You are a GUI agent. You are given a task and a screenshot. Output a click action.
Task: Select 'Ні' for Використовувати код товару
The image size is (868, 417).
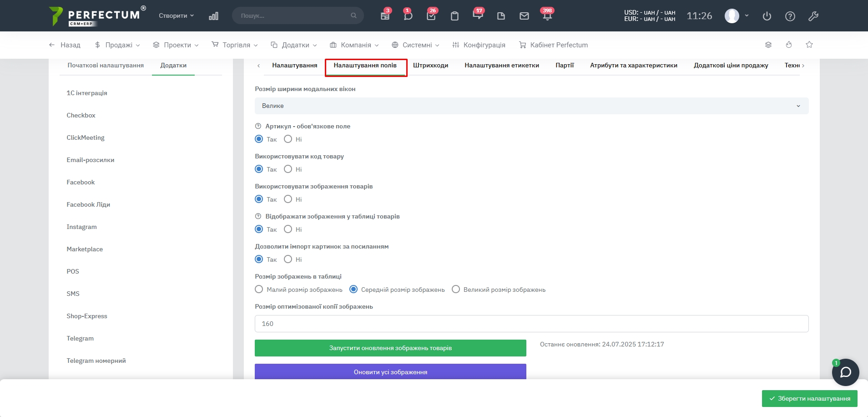pos(288,169)
